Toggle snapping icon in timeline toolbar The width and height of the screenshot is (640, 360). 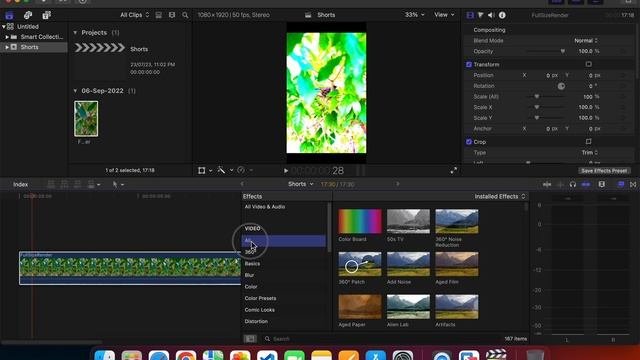(586, 184)
